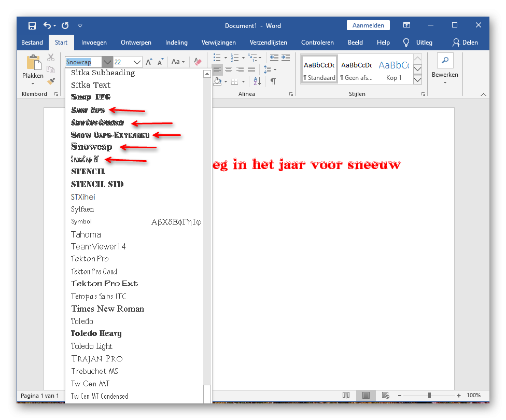
Task: Sort text with the A-Z icon
Action: (x=257, y=81)
